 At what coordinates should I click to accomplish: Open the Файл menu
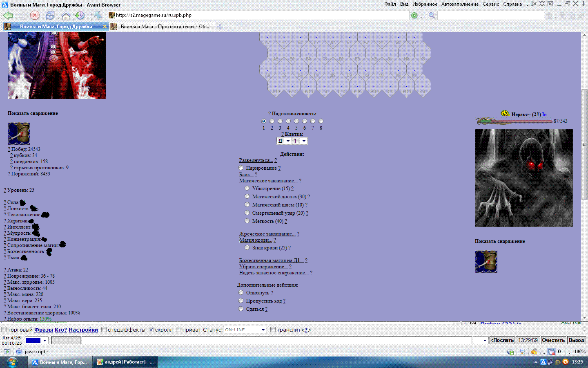click(390, 4)
